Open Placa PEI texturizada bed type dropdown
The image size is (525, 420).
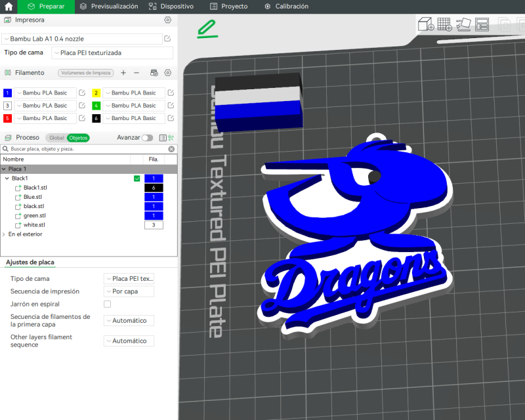[x=112, y=53]
